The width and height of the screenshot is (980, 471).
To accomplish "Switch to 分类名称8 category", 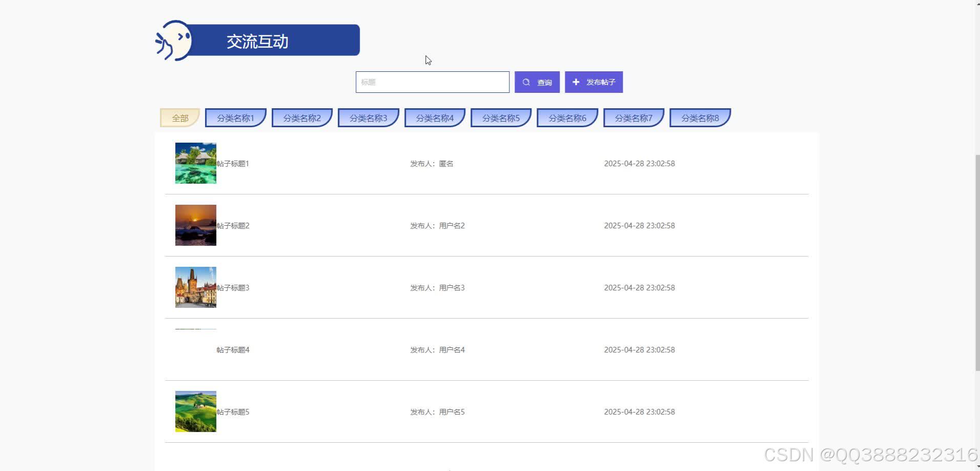I will (700, 118).
